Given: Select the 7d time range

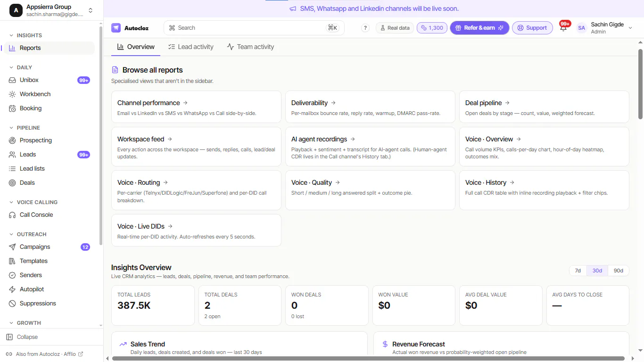Looking at the screenshot, I should coord(578,271).
